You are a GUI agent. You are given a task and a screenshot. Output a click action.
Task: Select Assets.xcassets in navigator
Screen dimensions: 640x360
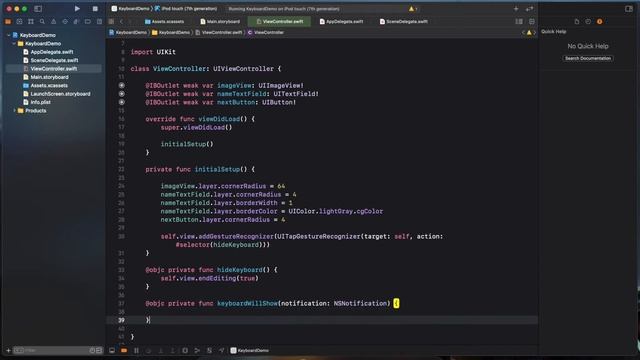click(45, 85)
